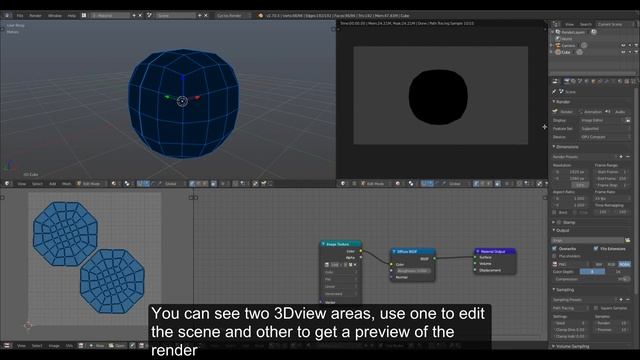Collapse the Sampling panel

pos(564,290)
